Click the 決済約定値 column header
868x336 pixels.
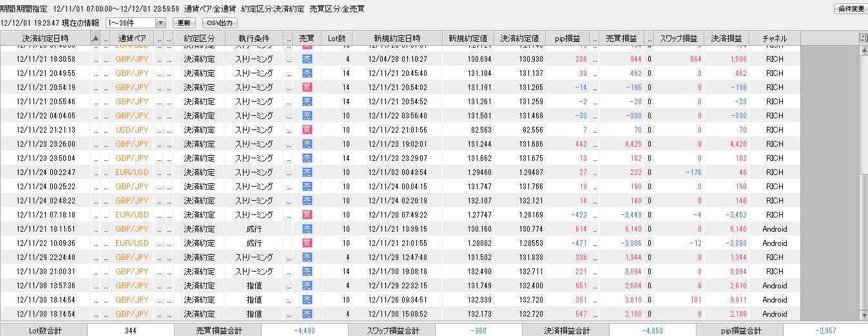pyautogui.click(x=520, y=39)
